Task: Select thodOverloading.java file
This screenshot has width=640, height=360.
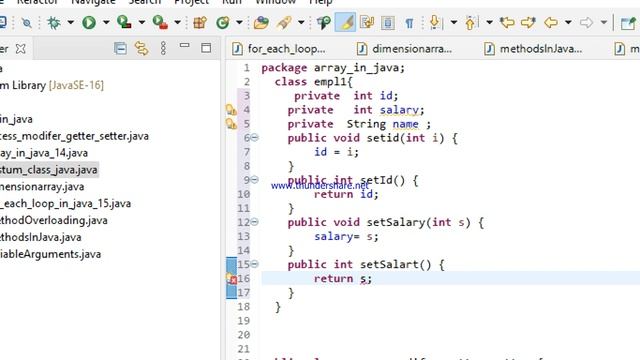Action: click(x=53, y=220)
